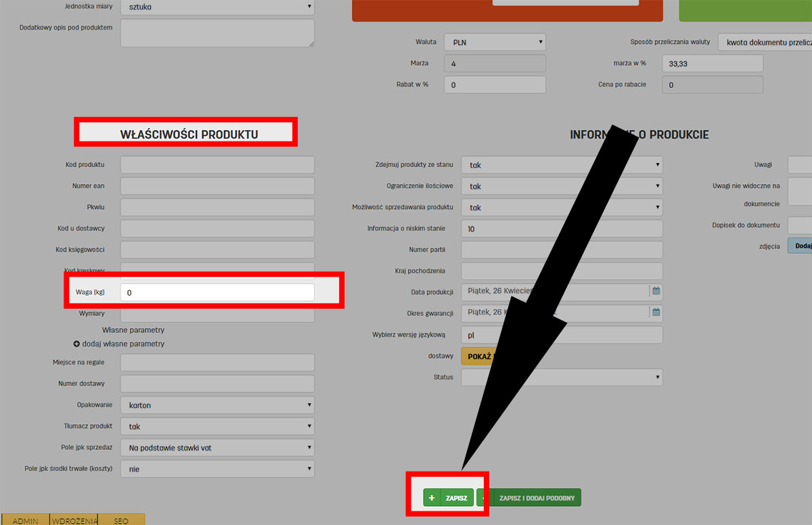Click the Dodaj zdjęcia button
This screenshot has height=525, width=812.
(x=801, y=246)
